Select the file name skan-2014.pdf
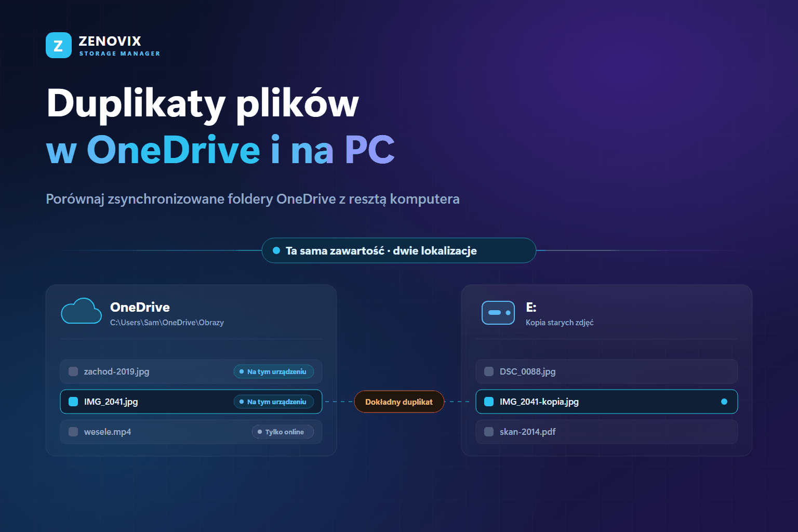 pyautogui.click(x=528, y=432)
